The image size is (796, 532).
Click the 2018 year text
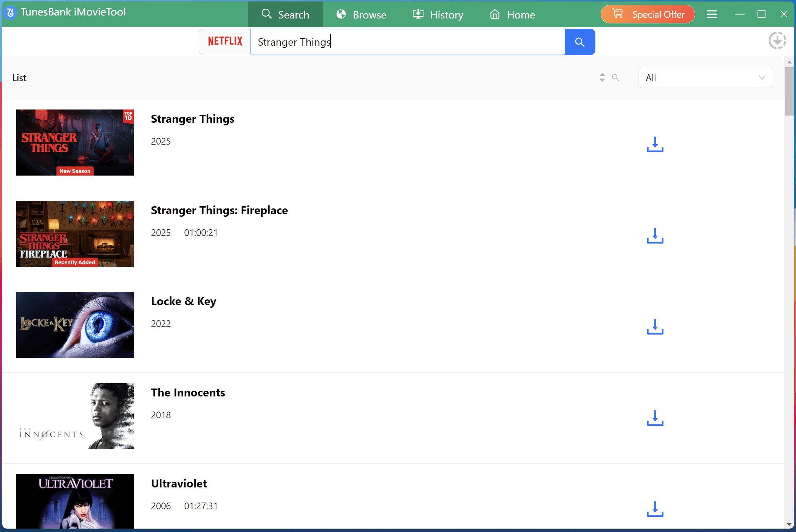pyautogui.click(x=161, y=415)
